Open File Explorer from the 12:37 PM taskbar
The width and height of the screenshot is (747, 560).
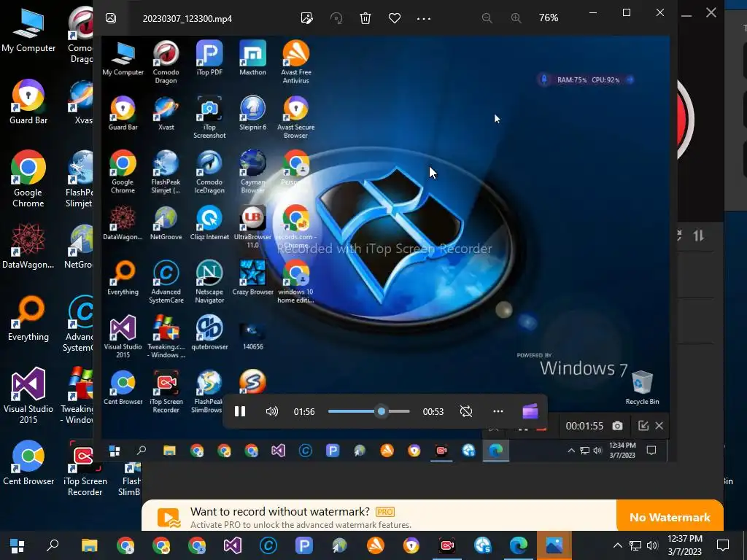89,545
